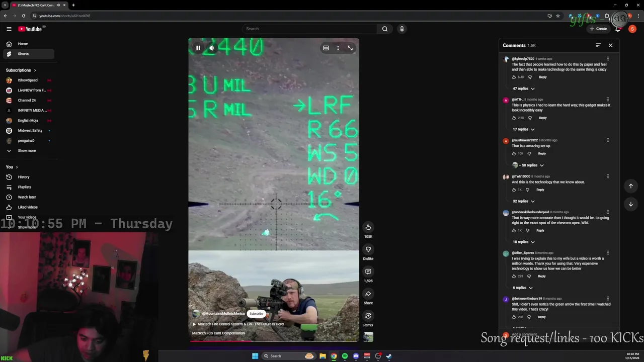Screen dimensions: 644x362
Task: Open options menu for Alien_Spores comment
Action: tap(608, 253)
